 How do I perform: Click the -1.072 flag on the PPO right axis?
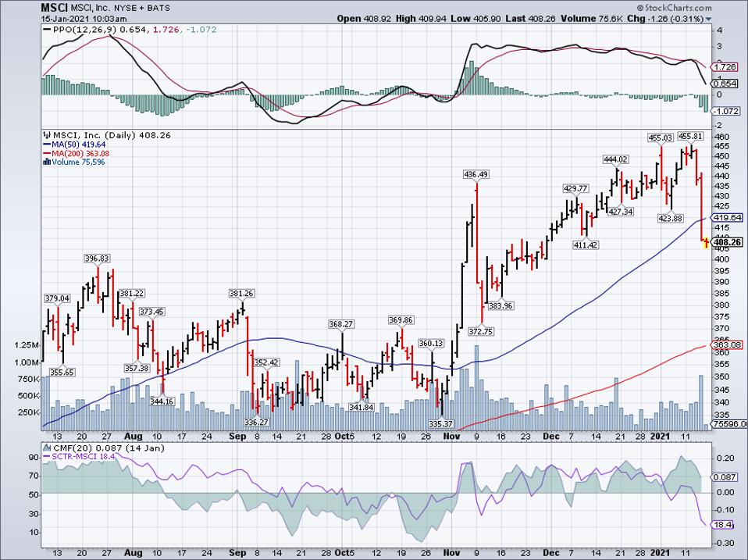click(x=725, y=111)
